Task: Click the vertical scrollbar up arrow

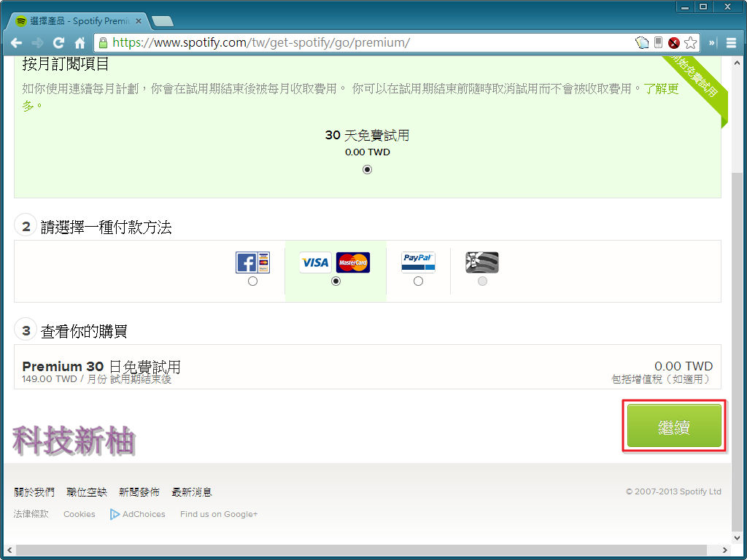Action: click(737, 63)
